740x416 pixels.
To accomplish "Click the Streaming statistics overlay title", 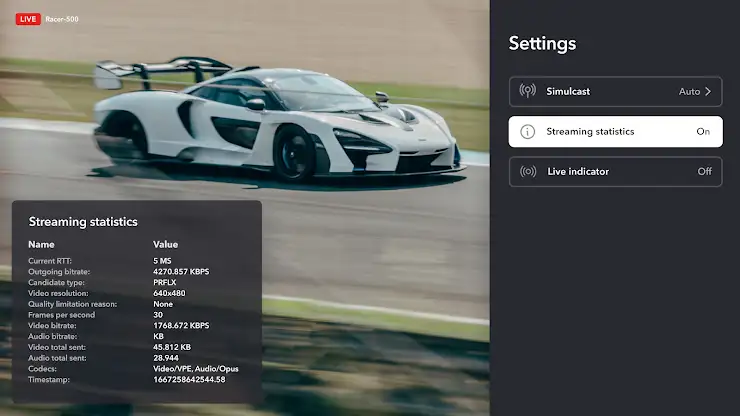I will [83, 221].
